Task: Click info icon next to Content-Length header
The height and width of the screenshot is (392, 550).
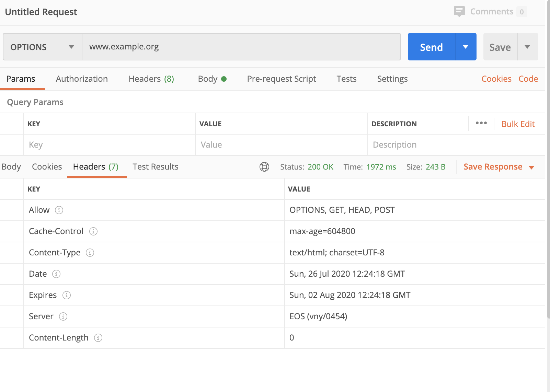Action: pyautogui.click(x=98, y=338)
